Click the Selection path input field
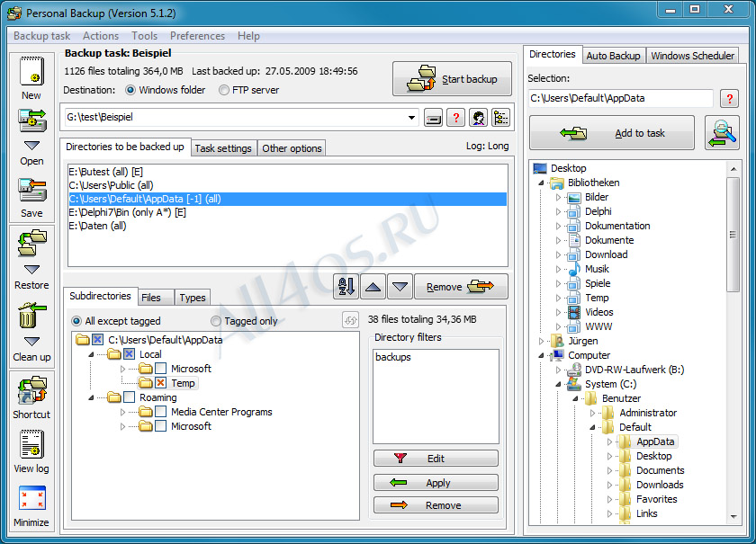Viewport: 756px width, 544px height. (620, 98)
